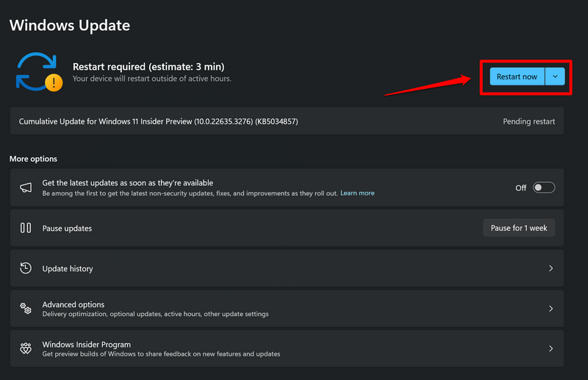This screenshot has width=588, height=380.
Task: Expand Update history with right chevron
Action: click(x=551, y=268)
